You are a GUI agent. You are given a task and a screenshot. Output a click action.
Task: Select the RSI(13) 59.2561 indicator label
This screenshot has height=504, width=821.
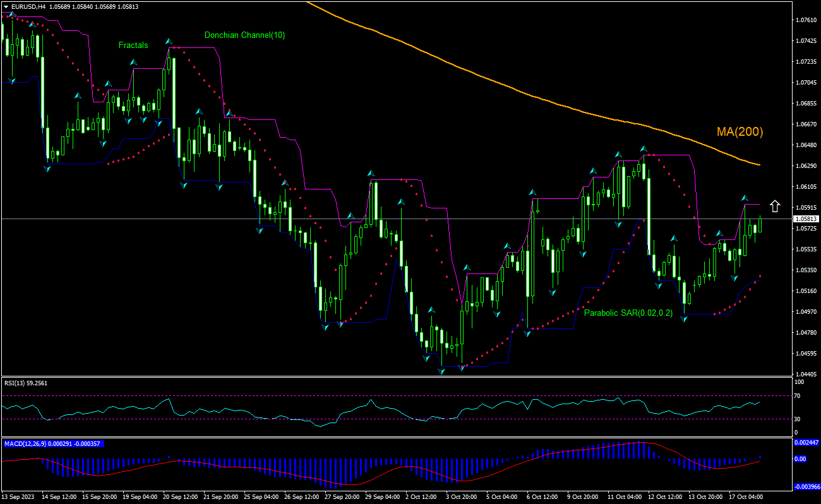tap(26, 383)
